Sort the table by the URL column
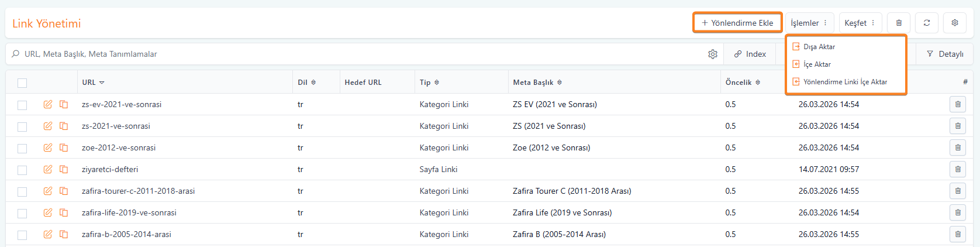980x247 pixels. click(x=93, y=83)
